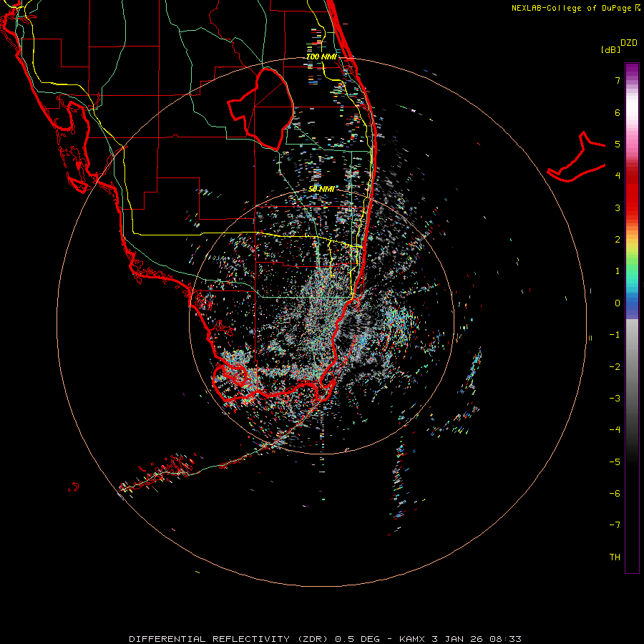Select the 100 NMI range ring label
Viewport: 644px width, 644px height.
(321, 57)
